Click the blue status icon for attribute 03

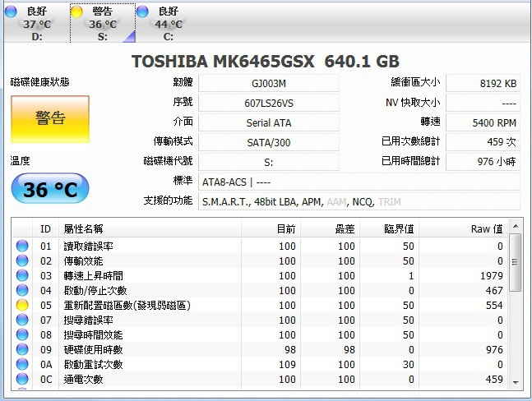(22, 275)
